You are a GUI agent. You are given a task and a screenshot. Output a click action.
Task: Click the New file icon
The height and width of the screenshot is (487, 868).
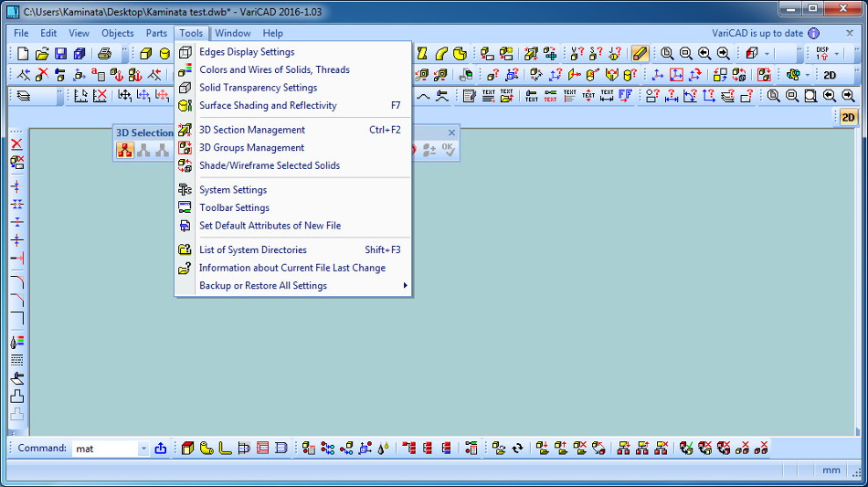click(x=23, y=54)
